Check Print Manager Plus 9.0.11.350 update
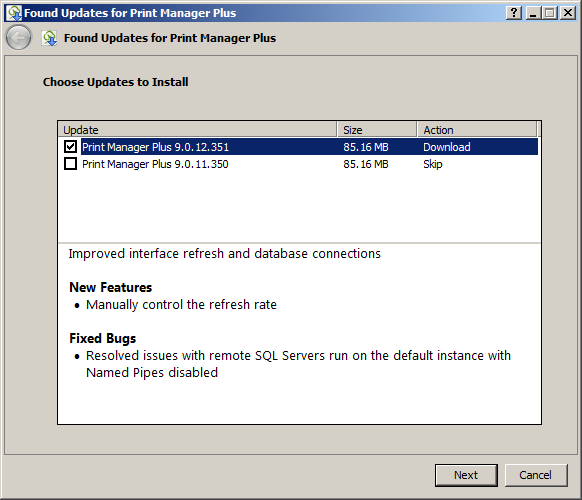 (71, 164)
